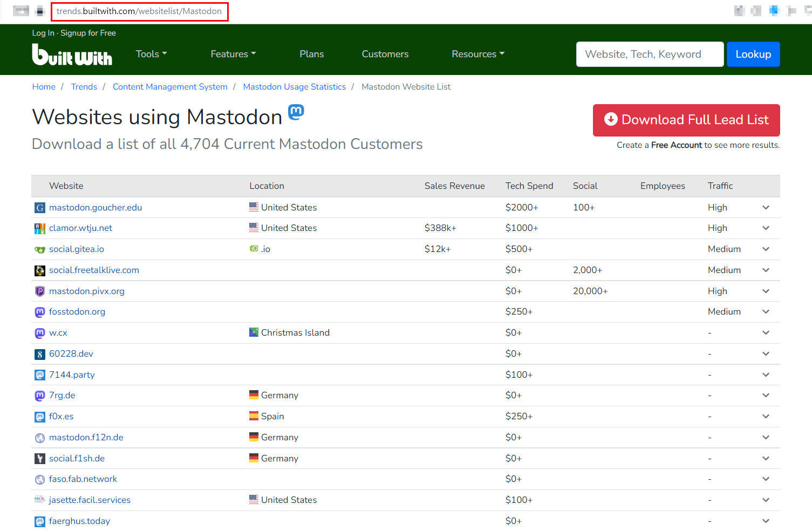Click the 60228.dev favicon
The width and height of the screenshot is (812, 531).
(x=40, y=354)
